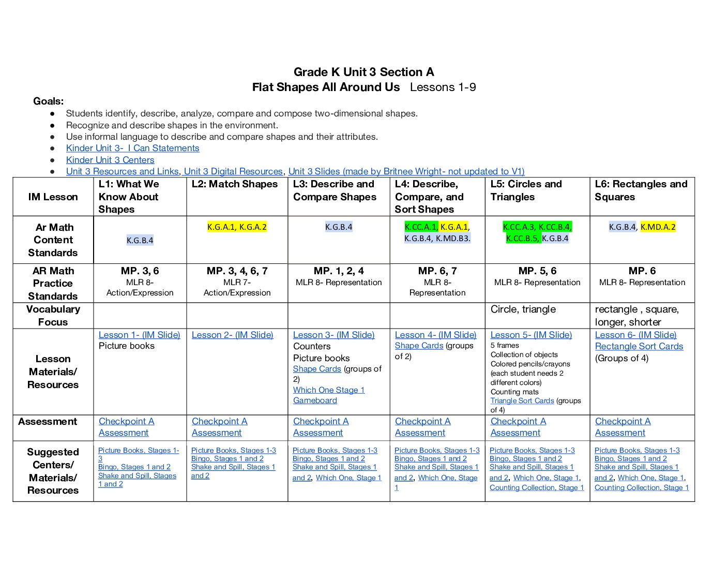Click 'Suggested Centers/ Materials/ Resources' row header

(53, 471)
